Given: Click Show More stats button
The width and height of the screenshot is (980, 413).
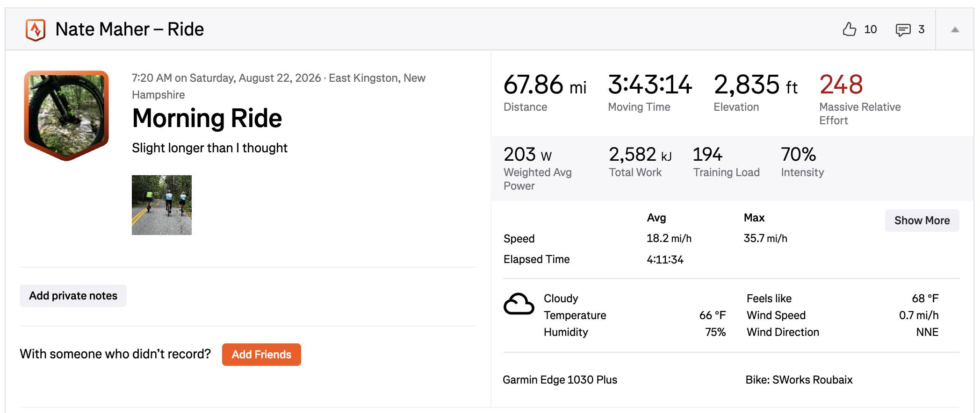Looking at the screenshot, I should point(922,221).
